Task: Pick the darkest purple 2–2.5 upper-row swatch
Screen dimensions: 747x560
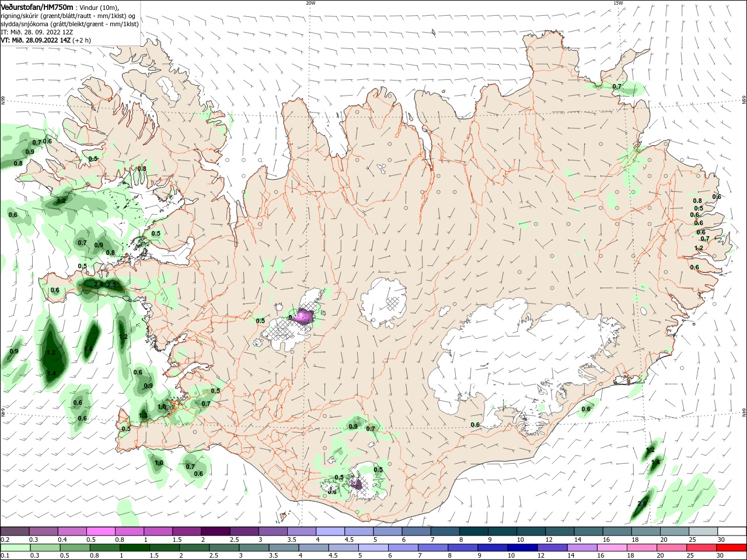Action: coord(215,531)
